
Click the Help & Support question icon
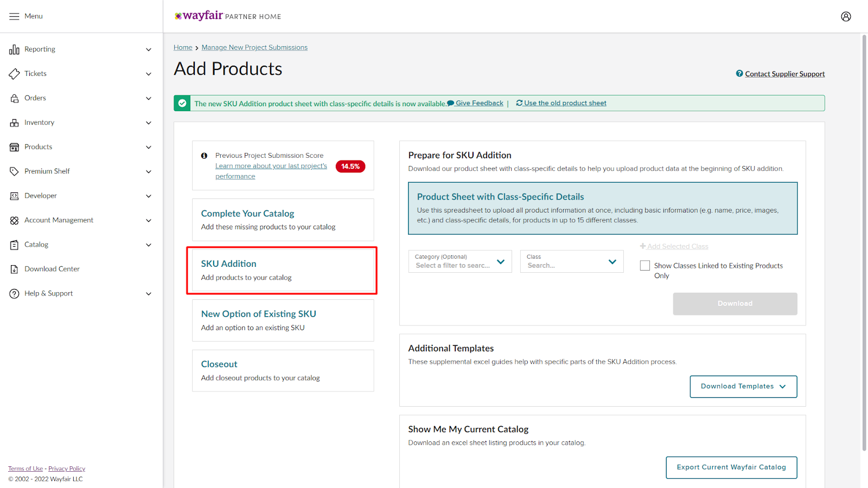(14, 293)
